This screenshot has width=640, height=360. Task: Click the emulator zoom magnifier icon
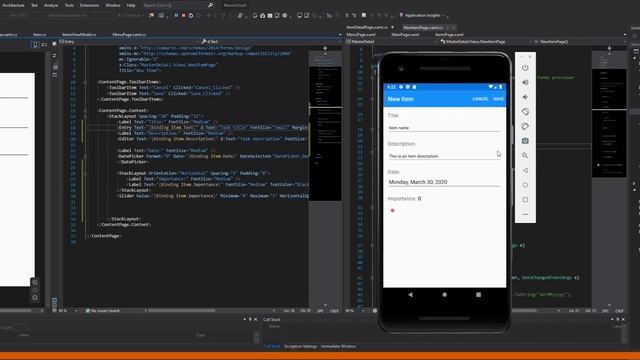point(525,156)
